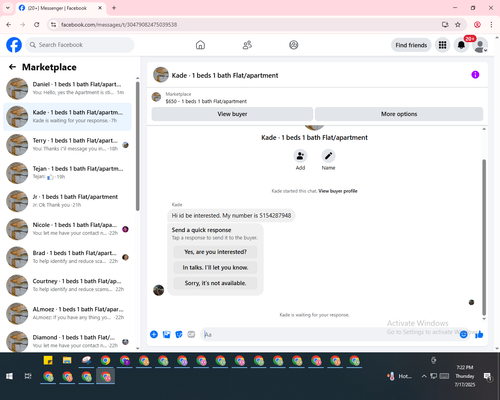Select the Kade conversation in list
The height and width of the screenshot is (400, 500).
click(67, 117)
